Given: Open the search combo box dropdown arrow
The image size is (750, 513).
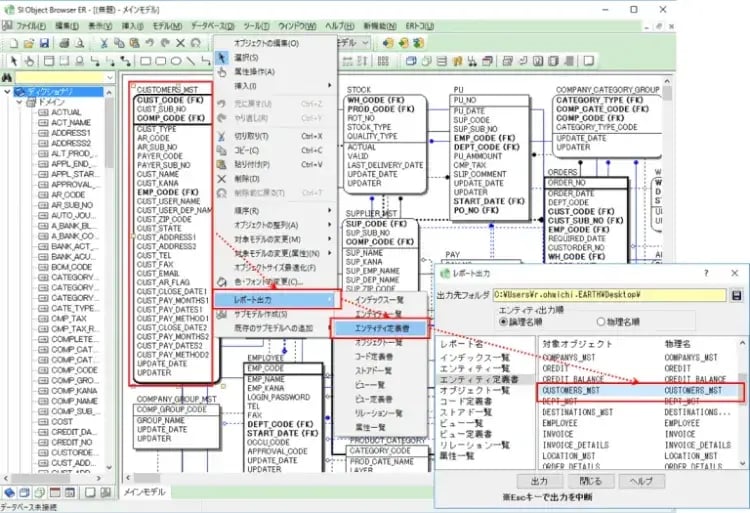Looking at the screenshot, I should pyautogui.click(x=110, y=77).
